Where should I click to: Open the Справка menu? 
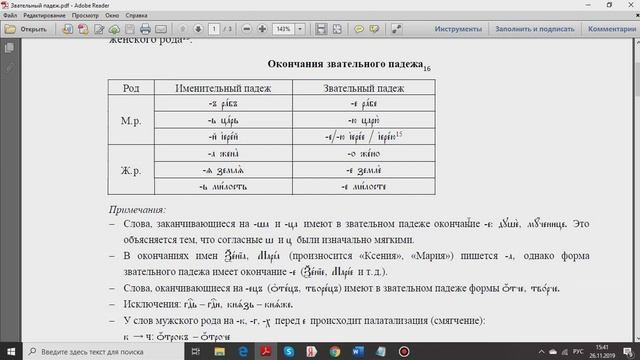(136, 16)
